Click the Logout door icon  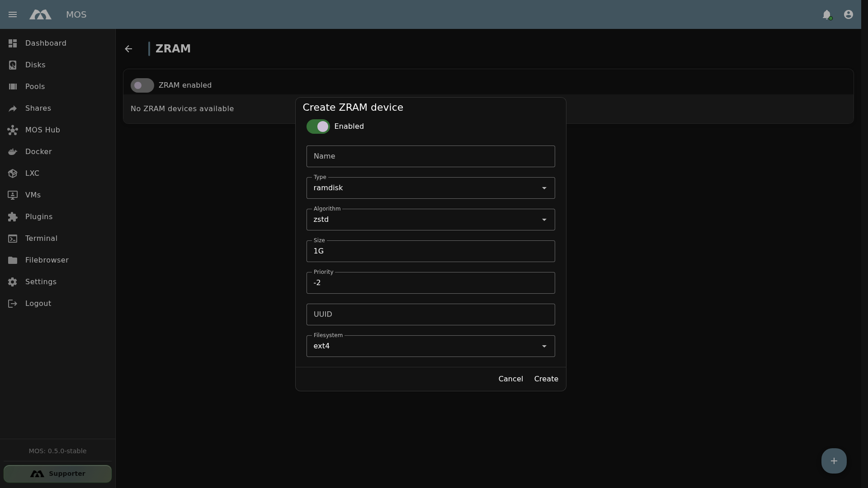13,304
